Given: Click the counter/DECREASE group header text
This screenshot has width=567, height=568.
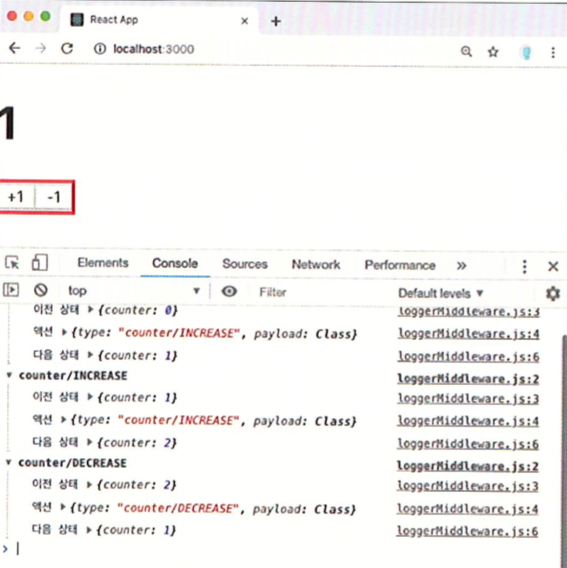Looking at the screenshot, I should coord(72,463).
